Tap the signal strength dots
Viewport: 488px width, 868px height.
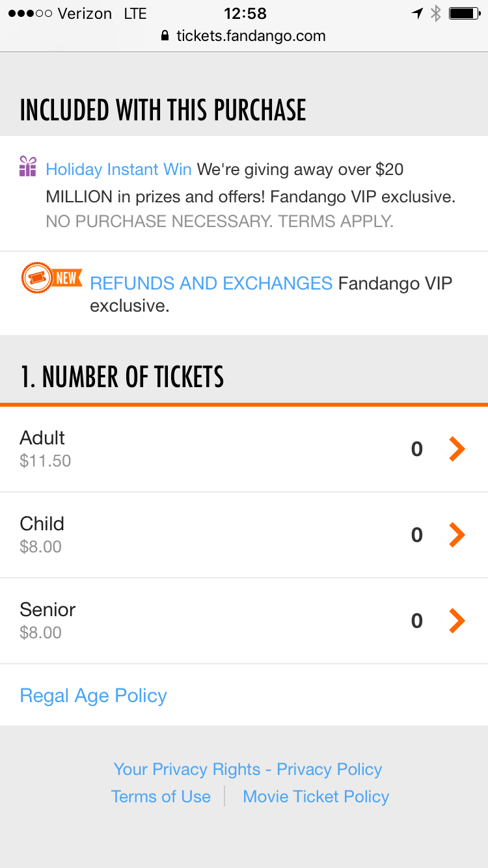[x=29, y=13]
